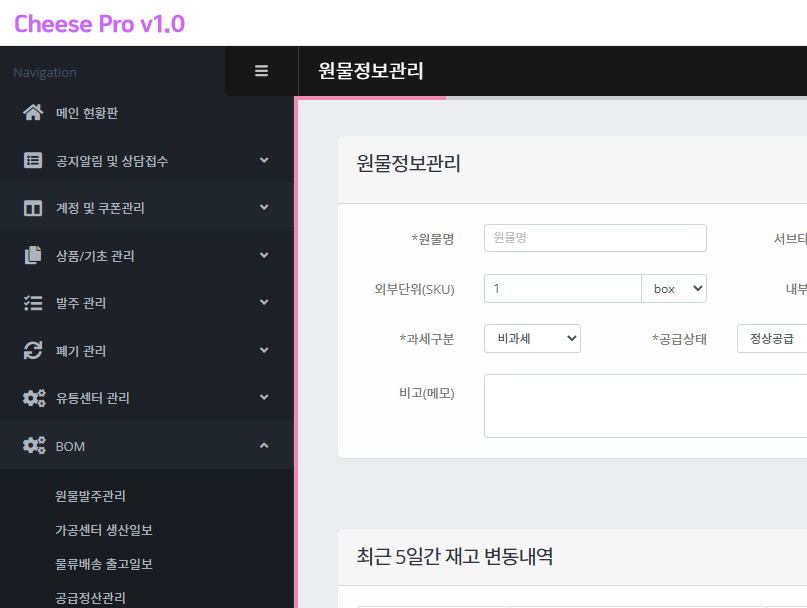Click the columns icon for 계정 및 쿠폰관리
Image resolution: width=807 pixels, height=608 pixels.
point(33,208)
